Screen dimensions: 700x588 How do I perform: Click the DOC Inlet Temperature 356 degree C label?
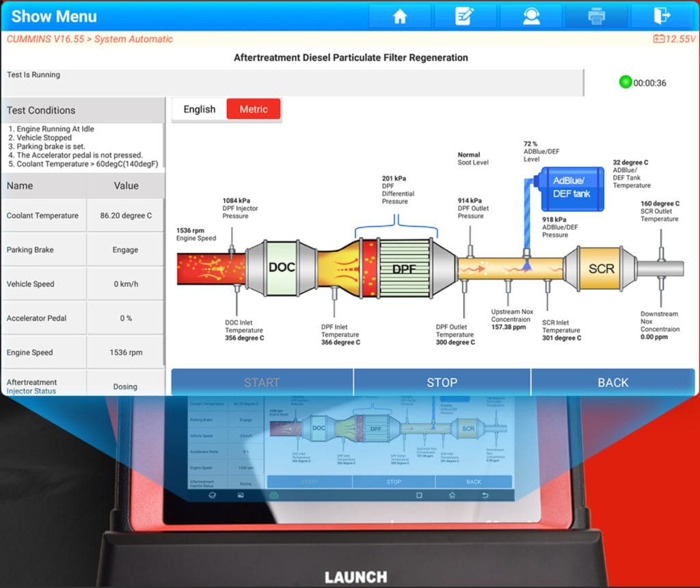244,330
